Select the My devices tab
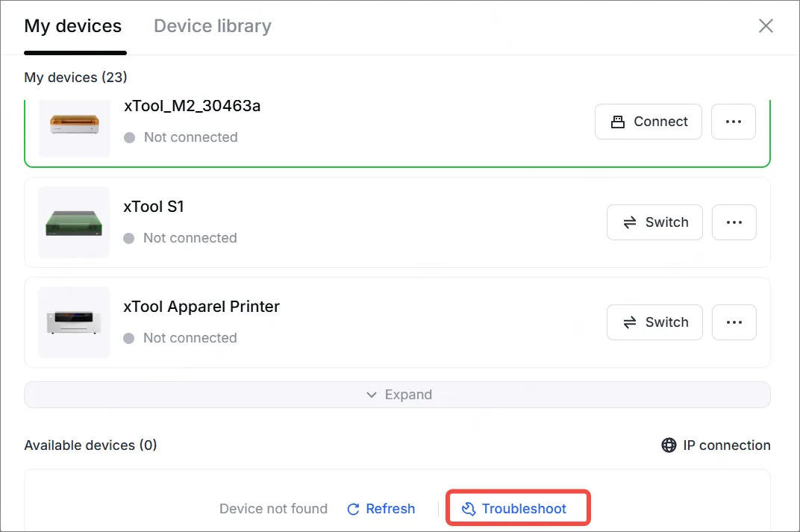800x532 pixels. click(73, 26)
